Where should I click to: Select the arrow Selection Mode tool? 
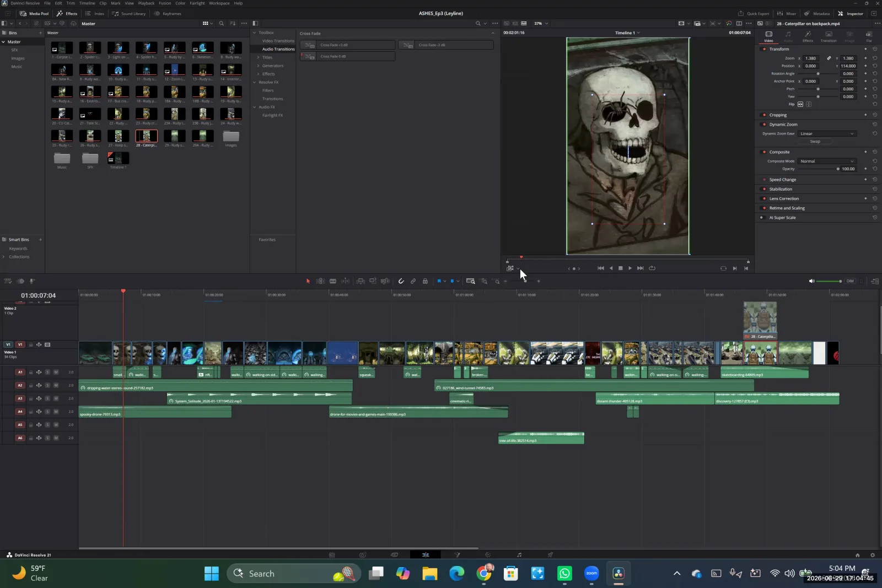pyautogui.click(x=308, y=281)
